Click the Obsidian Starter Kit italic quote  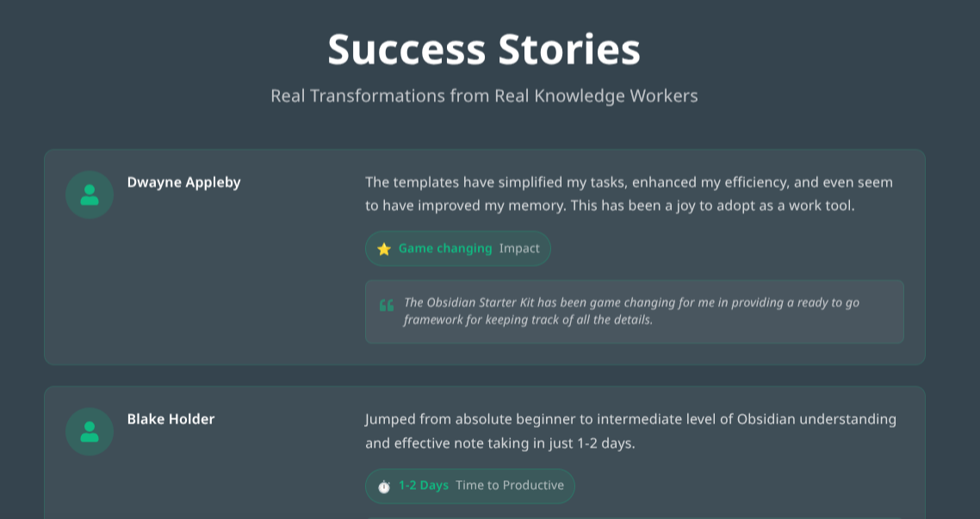click(x=631, y=303)
